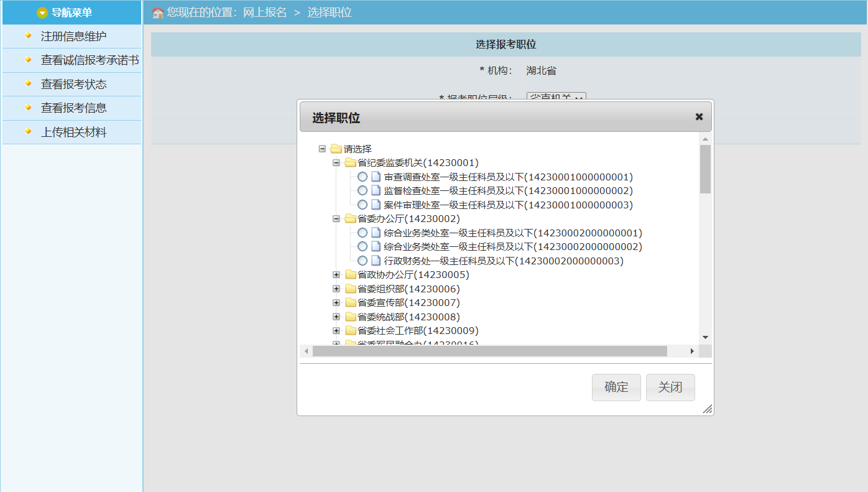Image resolution: width=868 pixels, height=492 pixels.
Task: Select the 审查调查处室 position radio button
Action: [362, 177]
